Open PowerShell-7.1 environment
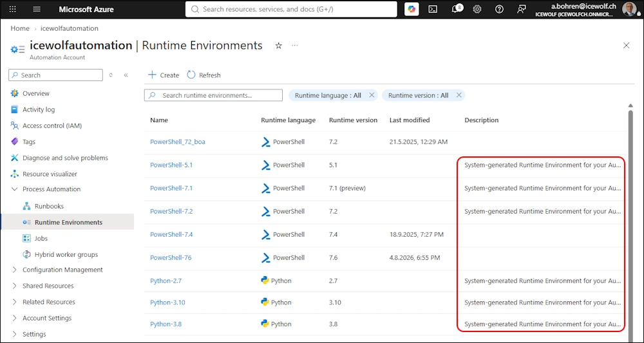The height and width of the screenshot is (343, 644). pos(171,188)
